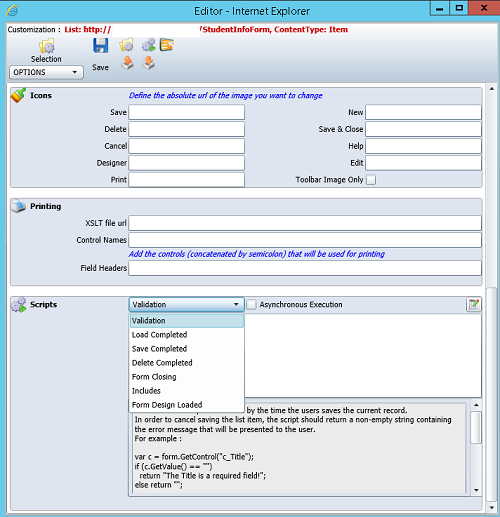Click the help text scroll-up arrow
The width and height of the screenshot is (500, 517).
point(476,405)
